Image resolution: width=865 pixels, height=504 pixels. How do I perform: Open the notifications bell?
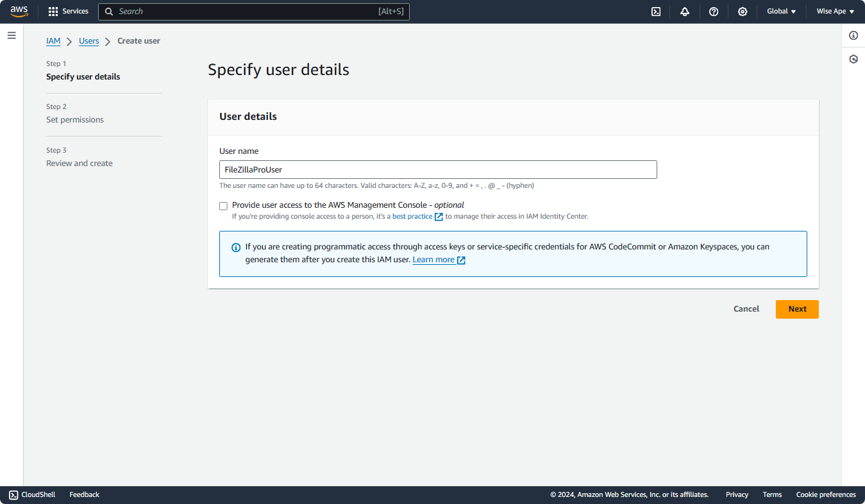(x=685, y=12)
